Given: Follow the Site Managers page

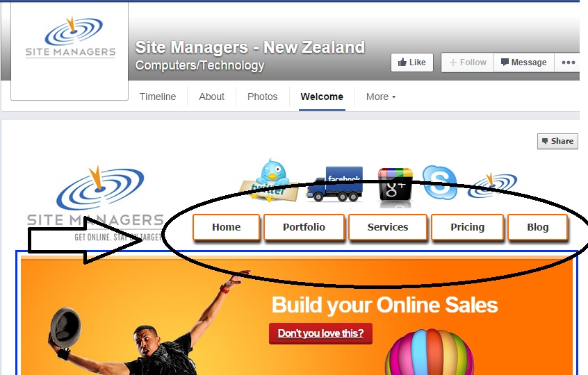Looking at the screenshot, I should 468,62.
